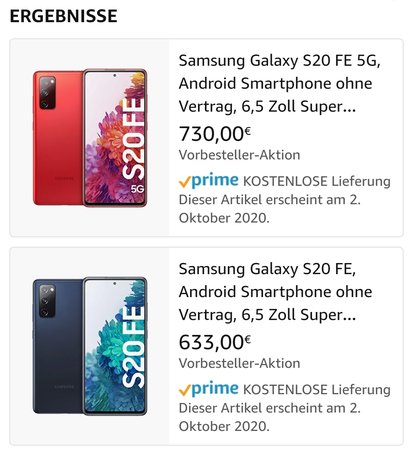Click the Samsung Galaxy S20 FE non-5G title

point(275,292)
